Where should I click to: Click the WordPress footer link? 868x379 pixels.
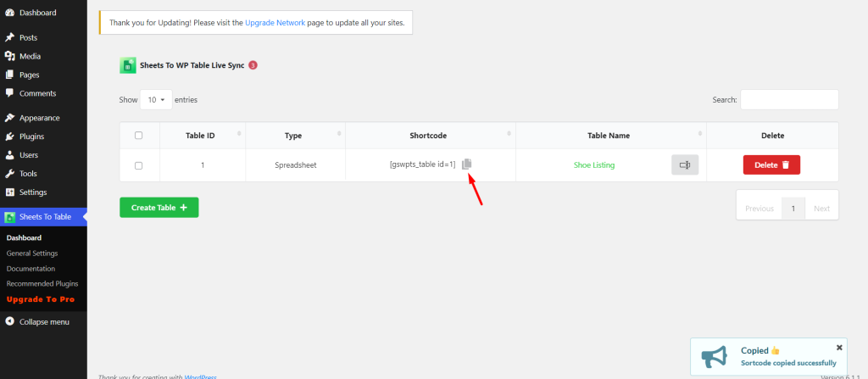(200, 376)
